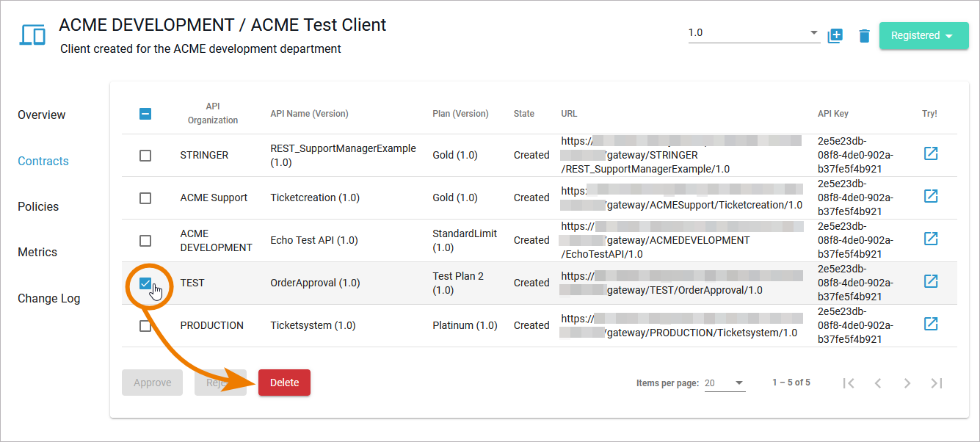The width and height of the screenshot is (980, 442).
Task: Open the Policies section
Action: pos(38,206)
